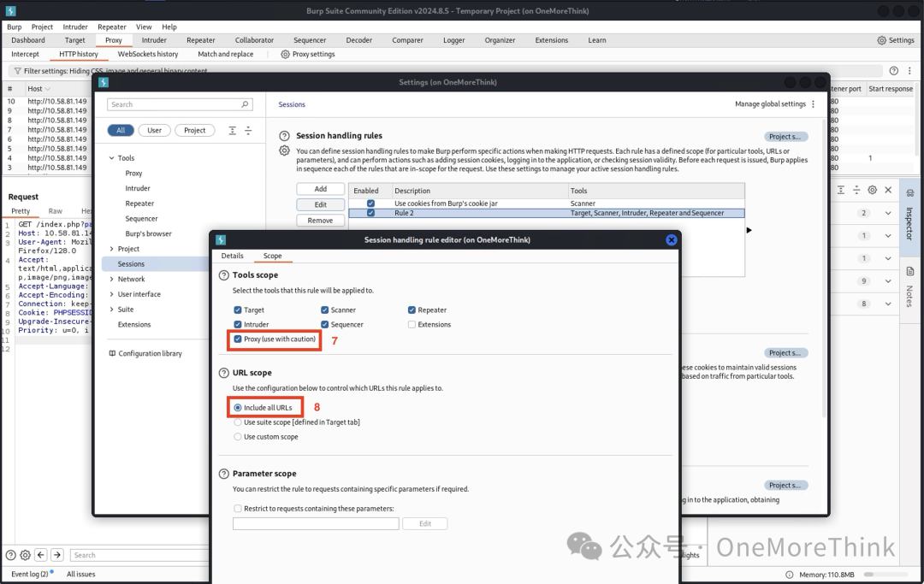This screenshot has height=584, width=924.
Task: Open Inspector panel settings gear
Action: [x=872, y=190]
